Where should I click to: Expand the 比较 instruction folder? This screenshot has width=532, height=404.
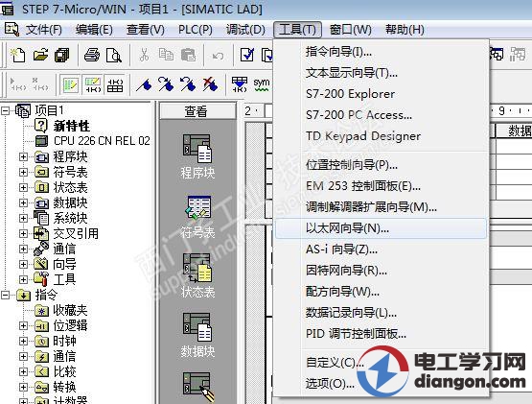(x=23, y=371)
